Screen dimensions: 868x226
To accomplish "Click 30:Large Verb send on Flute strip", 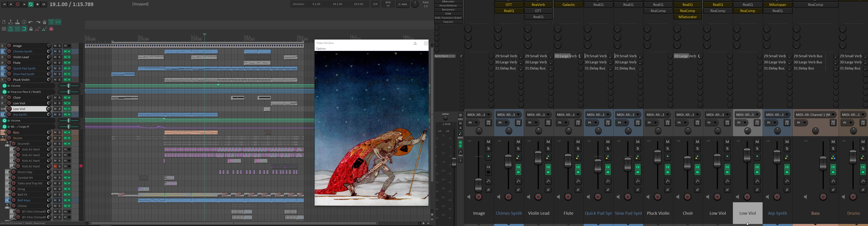I will click(x=566, y=56).
